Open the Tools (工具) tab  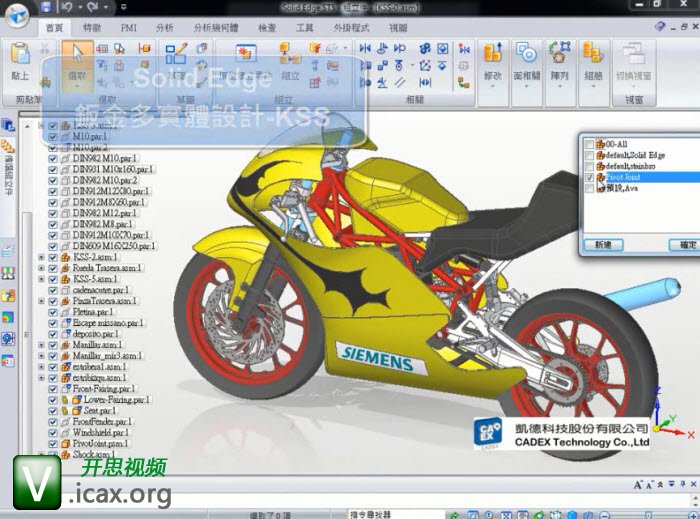pyautogui.click(x=304, y=28)
